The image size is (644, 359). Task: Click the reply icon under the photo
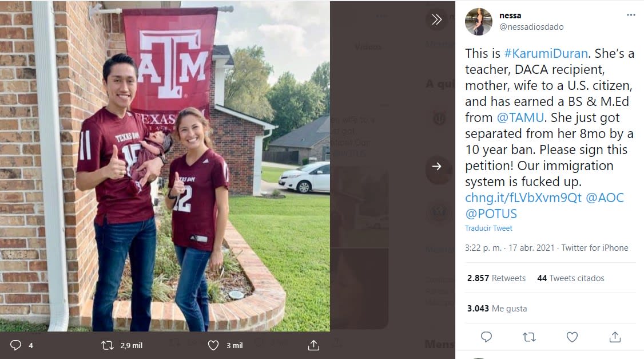click(x=16, y=345)
